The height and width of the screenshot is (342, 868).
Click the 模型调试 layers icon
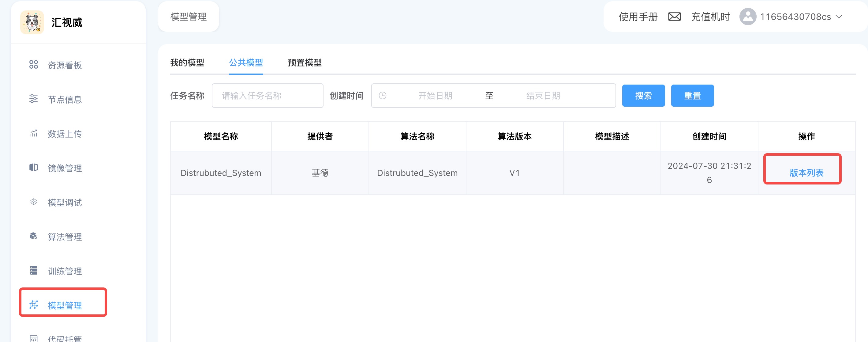click(33, 202)
